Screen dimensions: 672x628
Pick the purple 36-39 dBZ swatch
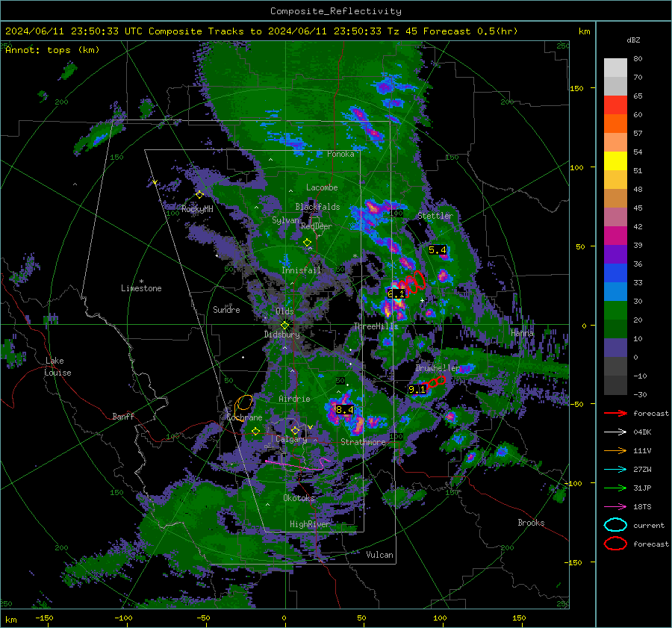pyautogui.click(x=615, y=255)
